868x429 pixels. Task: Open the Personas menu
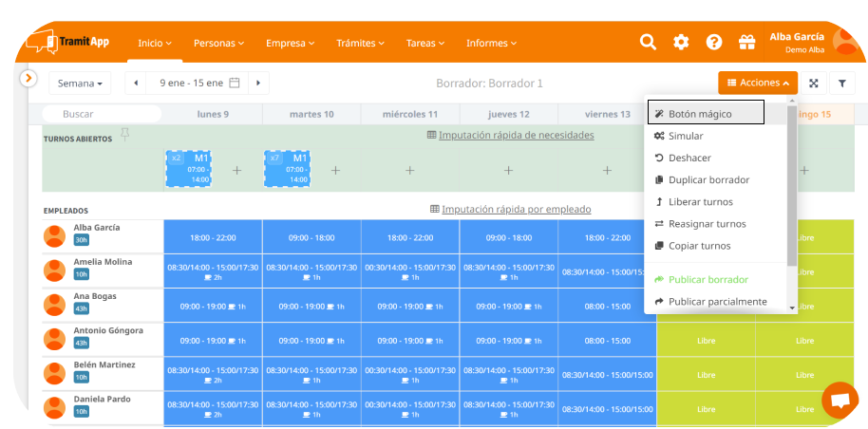[x=218, y=43]
